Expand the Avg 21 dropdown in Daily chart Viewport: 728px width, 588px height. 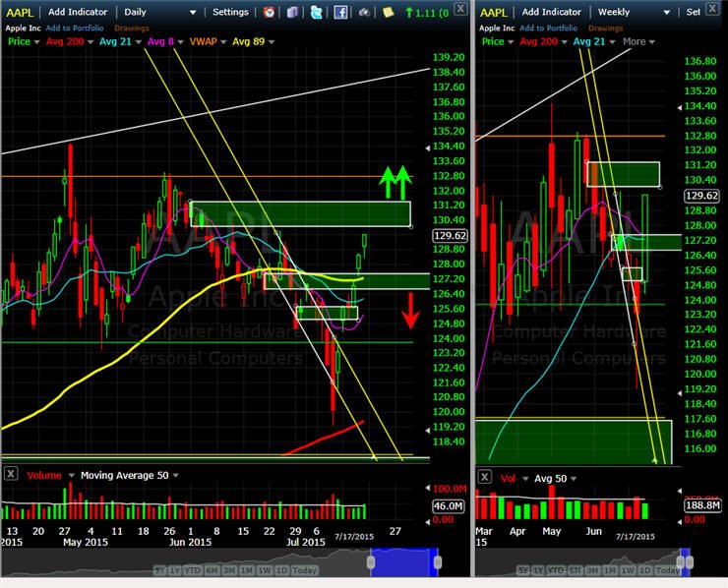(138, 42)
